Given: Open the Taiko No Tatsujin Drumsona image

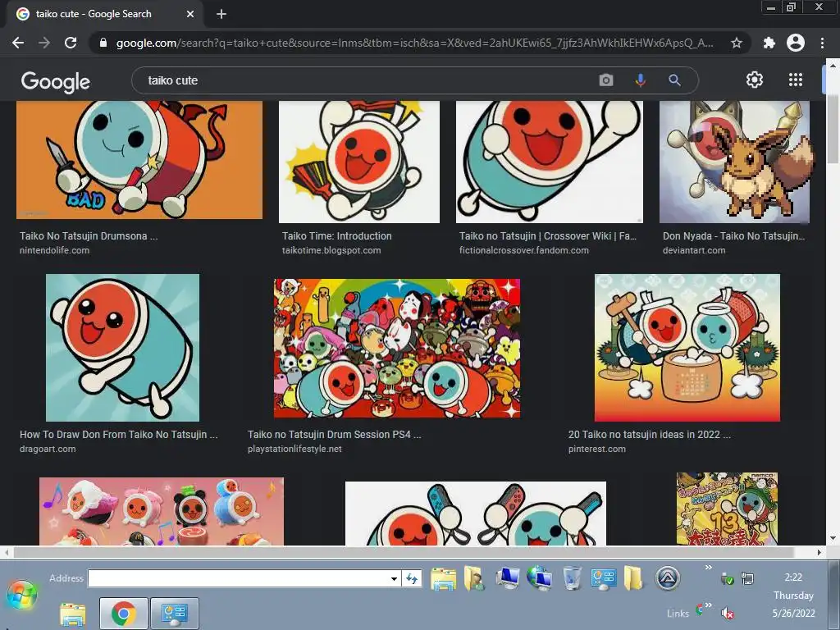Looking at the screenshot, I should click(x=139, y=160).
